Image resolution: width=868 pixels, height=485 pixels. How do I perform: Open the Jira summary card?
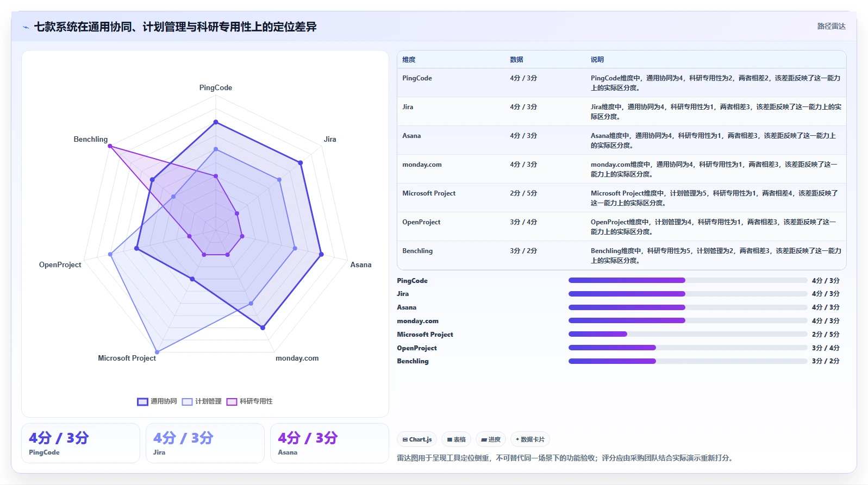pos(205,443)
